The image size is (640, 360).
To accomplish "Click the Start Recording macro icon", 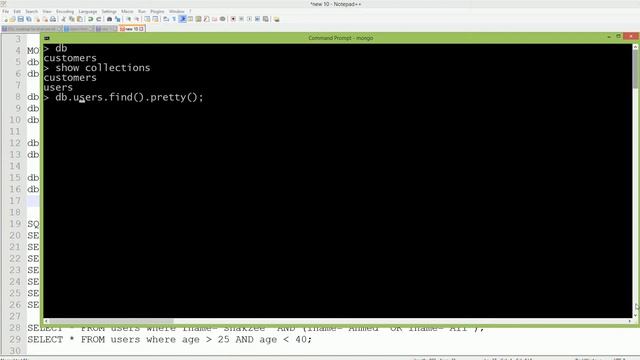I will [233, 19].
